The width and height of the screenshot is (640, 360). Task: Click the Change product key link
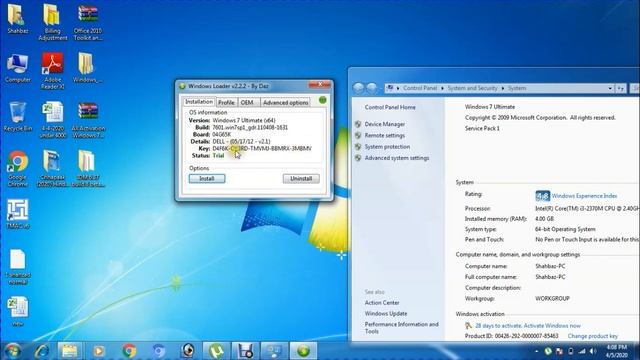(593, 336)
